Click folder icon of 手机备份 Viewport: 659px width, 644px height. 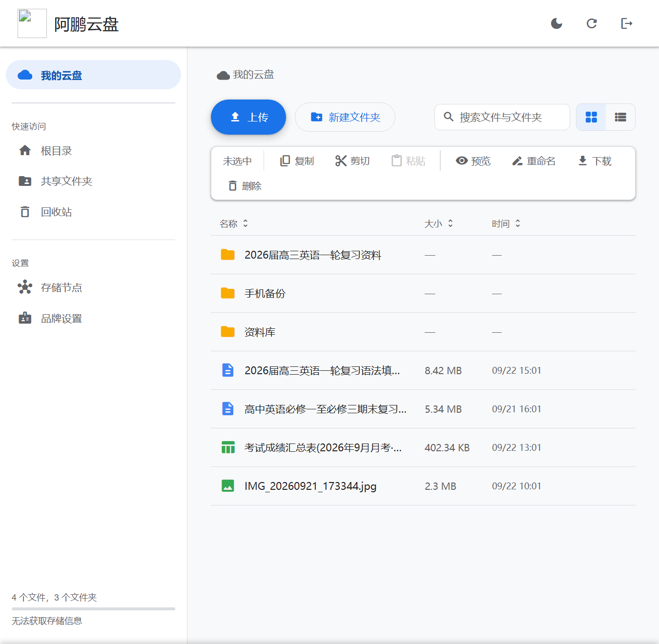tap(227, 293)
